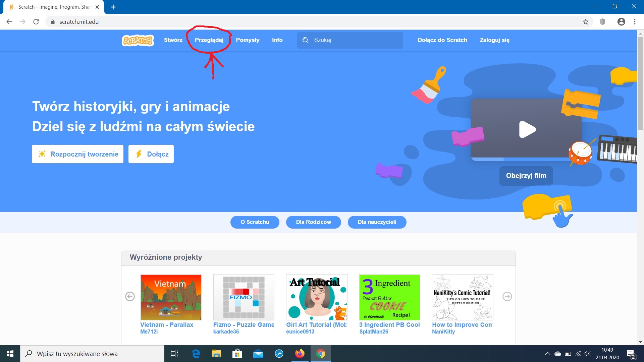Open a new browser tab with plus
Image resolution: width=644 pixels, height=362 pixels.
pos(113,7)
